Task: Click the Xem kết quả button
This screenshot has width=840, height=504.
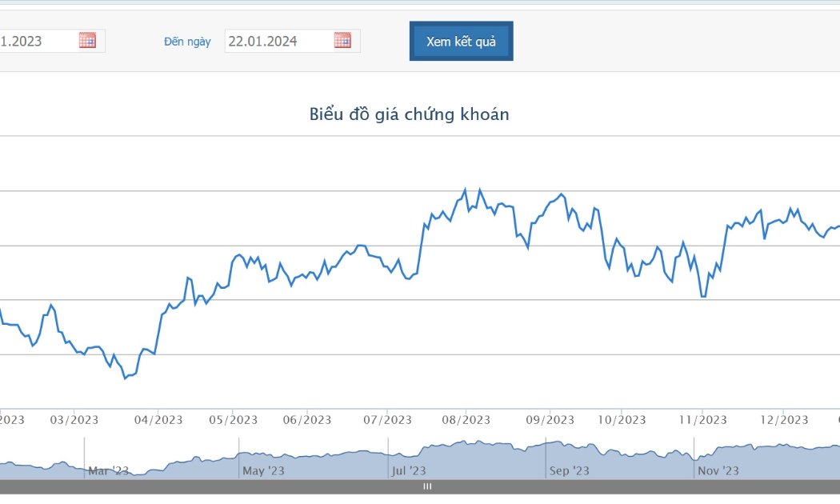Action: [462, 42]
